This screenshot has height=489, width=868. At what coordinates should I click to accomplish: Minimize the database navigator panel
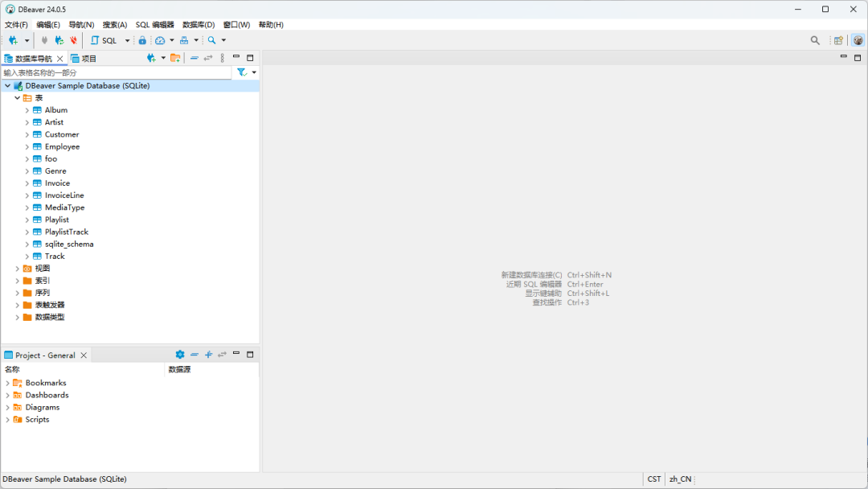pyautogui.click(x=236, y=57)
